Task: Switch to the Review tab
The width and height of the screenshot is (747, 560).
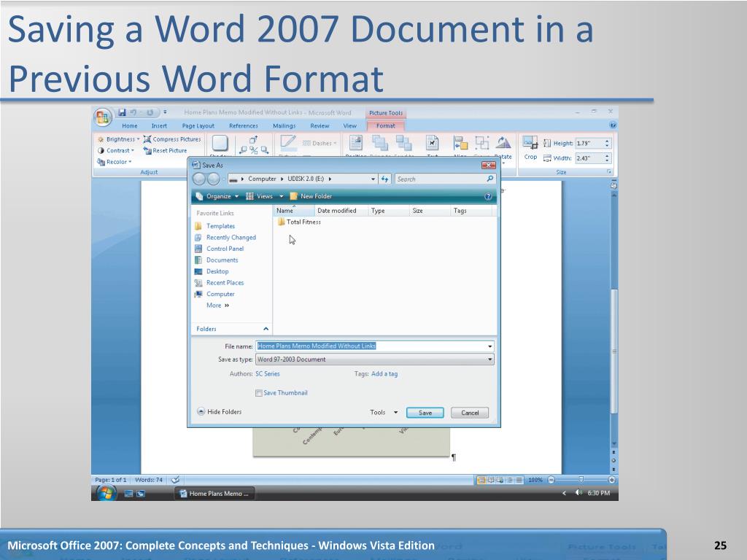Action: point(320,125)
